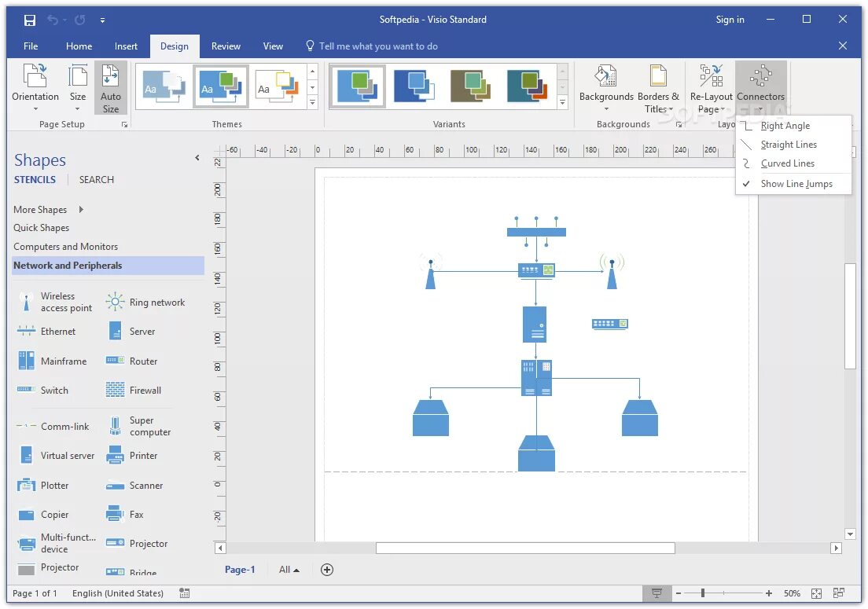Open the Orientation dropdown
The height and width of the screenshot is (609, 868).
click(35, 88)
